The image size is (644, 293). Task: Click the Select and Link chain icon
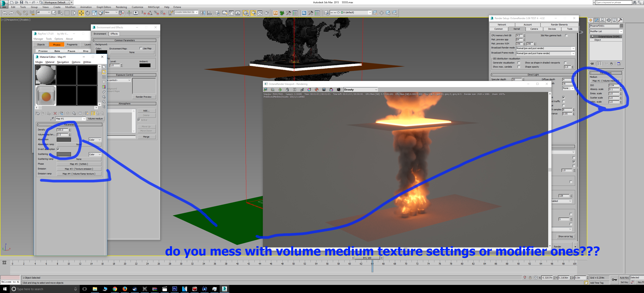click(x=19, y=13)
